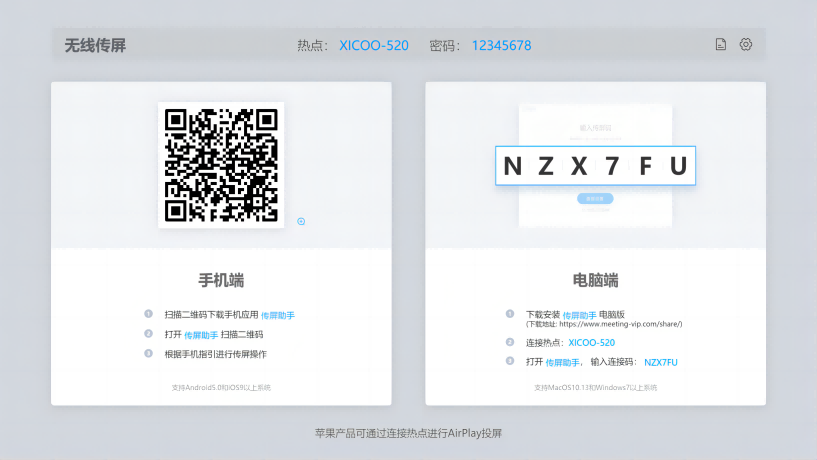Click 传屏助手 link in mobile step 1
The height and width of the screenshot is (460, 817).
tap(278, 315)
